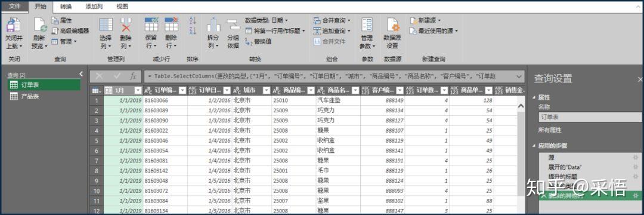Open settings gear for 提升的标题 step
This screenshot has height=215, width=644.
[x=636, y=176]
